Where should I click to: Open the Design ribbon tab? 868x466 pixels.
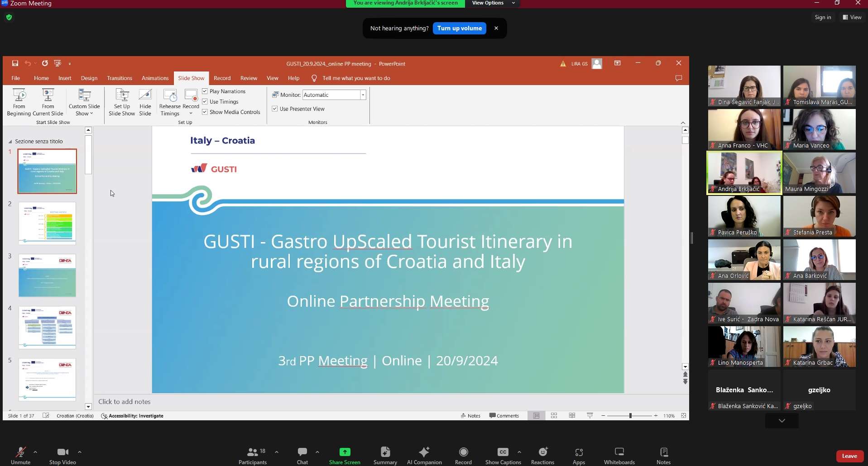[x=89, y=78]
